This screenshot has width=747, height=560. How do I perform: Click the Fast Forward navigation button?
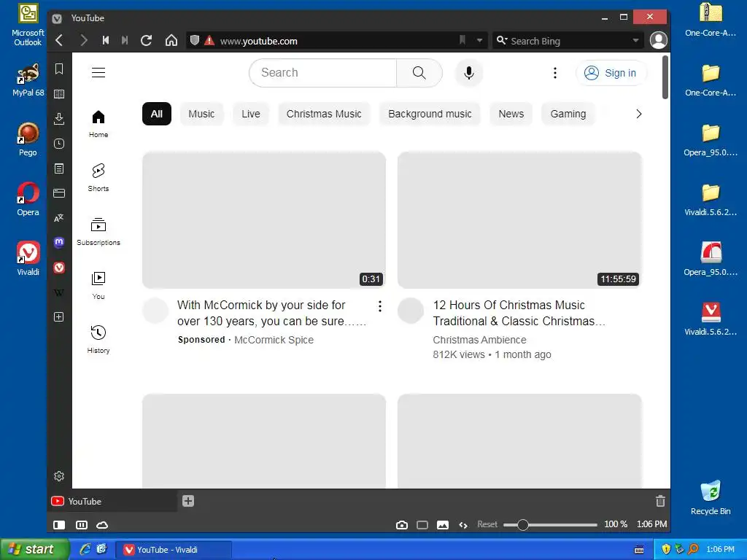(x=125, y=41)
